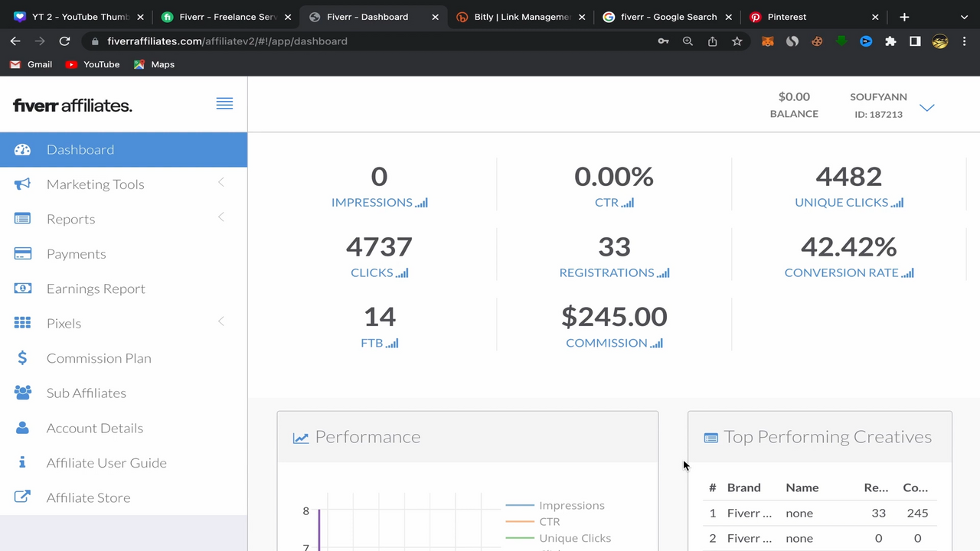The width and height of the screenshot is (980, 551).
Task: Toggle Unique Clicks series in chart legend
Action: [x=558, y=538]
